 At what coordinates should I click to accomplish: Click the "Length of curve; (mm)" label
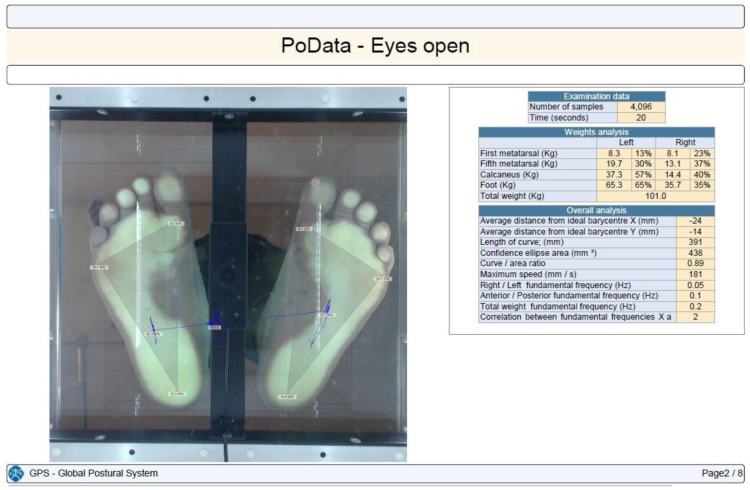coord(522,242)
